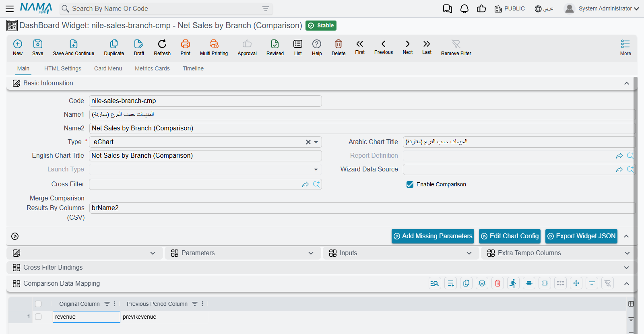Switch language to Arabic
644x334 pixels.
pyautogui.click(x=544, y=8)
